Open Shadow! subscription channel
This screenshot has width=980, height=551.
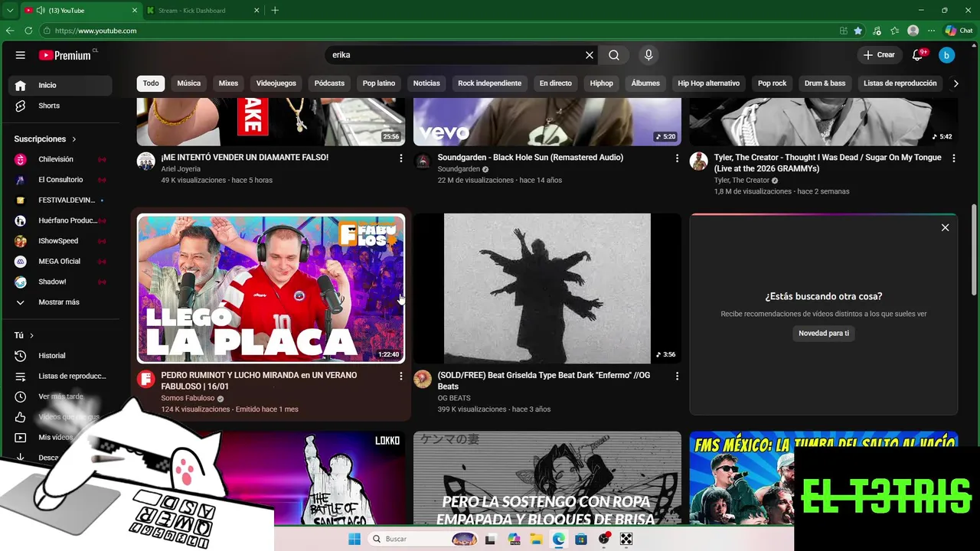pos(61,282)
